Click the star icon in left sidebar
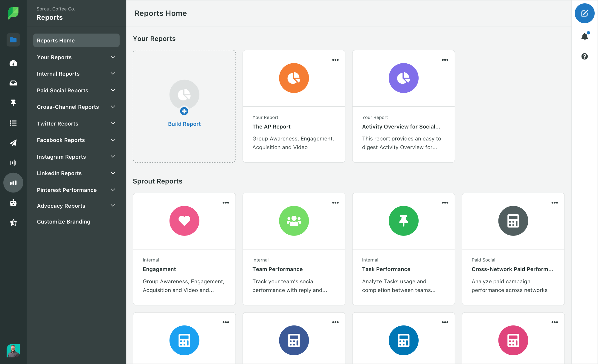The image size is (598, 364). click(x=13, y=223)
